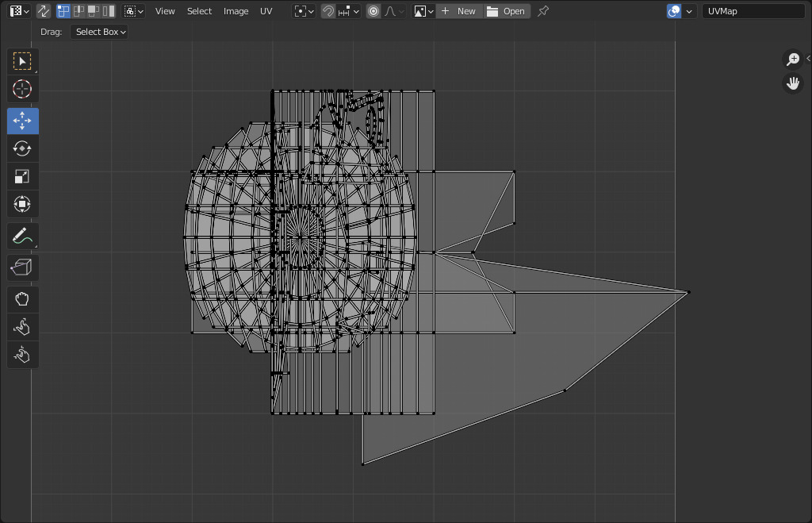The height and width of the screenshot is (523, 812).
Task: Activate the Scale tool
Action: coord(22,177)
